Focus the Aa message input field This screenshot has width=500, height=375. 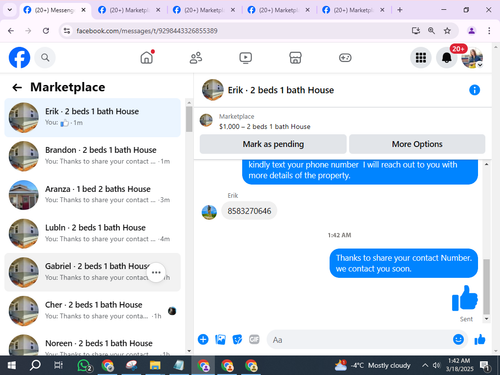[x=359, y=340]
